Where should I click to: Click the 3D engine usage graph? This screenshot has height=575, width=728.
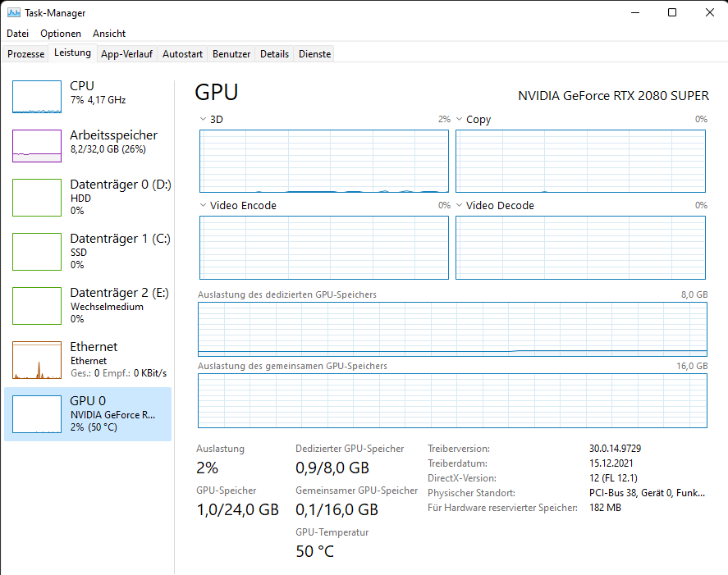point(324,161)
